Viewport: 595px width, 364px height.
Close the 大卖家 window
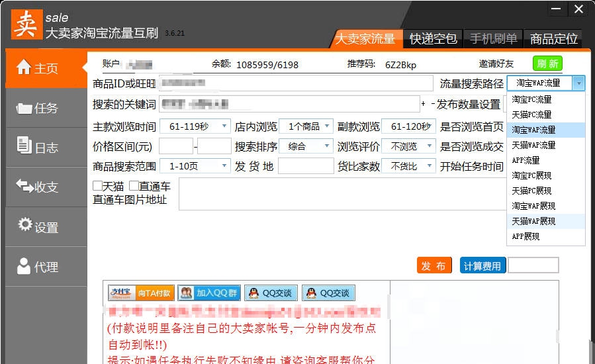tap(578, 9)
